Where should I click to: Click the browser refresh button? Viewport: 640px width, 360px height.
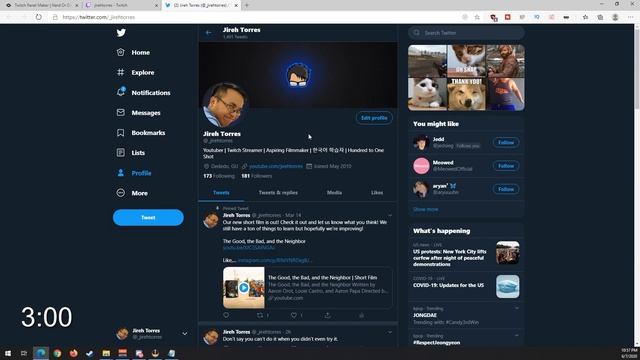(38, 17)
